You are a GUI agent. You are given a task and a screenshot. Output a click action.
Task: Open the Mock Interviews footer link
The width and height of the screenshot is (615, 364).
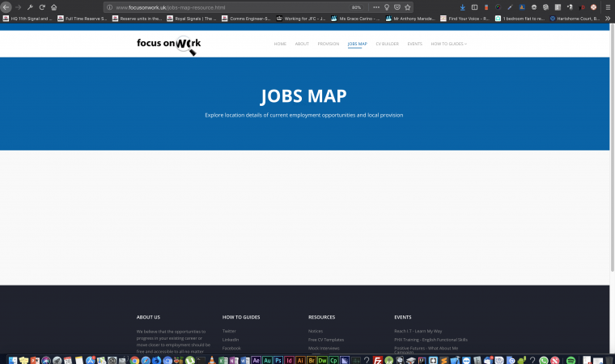(x=324, y=349)
